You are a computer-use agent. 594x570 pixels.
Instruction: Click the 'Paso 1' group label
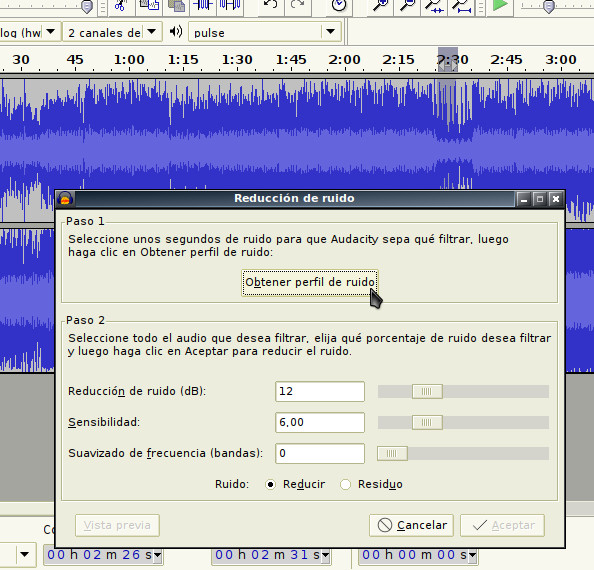click(x=85, y=221)
